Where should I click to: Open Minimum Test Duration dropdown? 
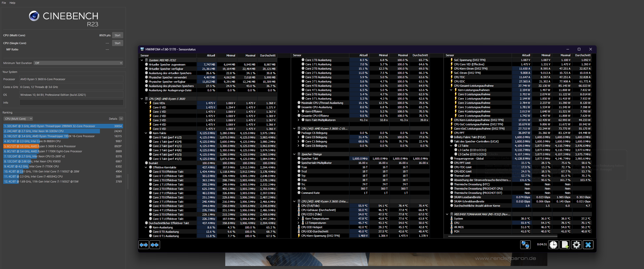(x=78, y=63)
